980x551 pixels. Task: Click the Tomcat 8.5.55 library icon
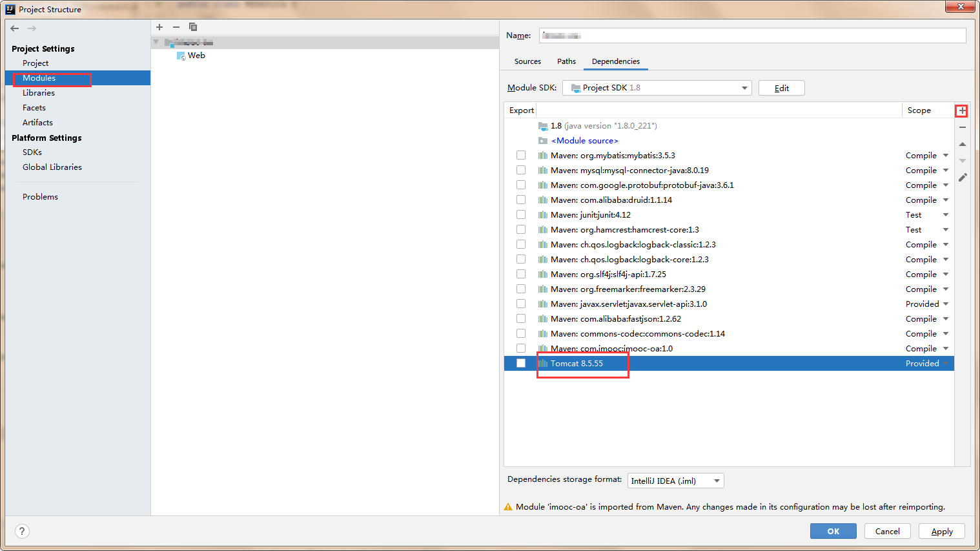(543, 364)
